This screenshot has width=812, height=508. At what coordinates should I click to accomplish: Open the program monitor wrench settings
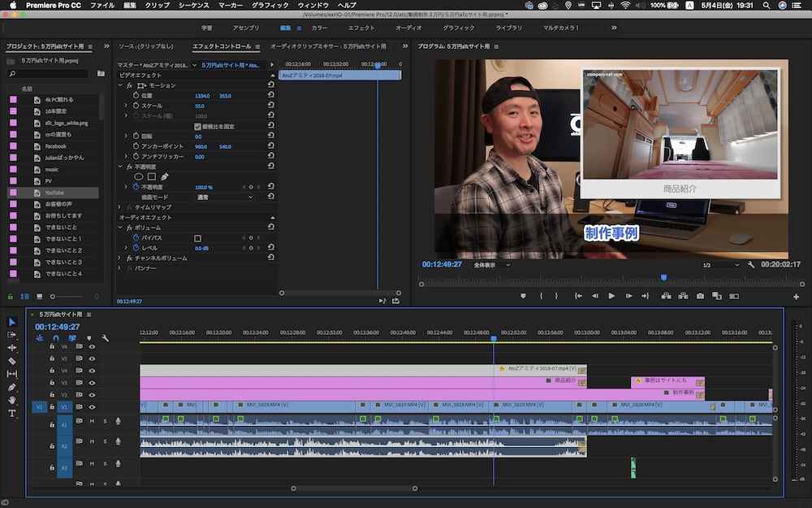click(x=751, y=265)
